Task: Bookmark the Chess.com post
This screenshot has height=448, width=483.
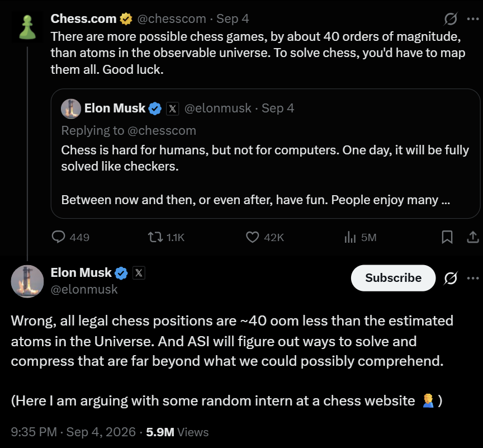Action: (x=447, y=237)
